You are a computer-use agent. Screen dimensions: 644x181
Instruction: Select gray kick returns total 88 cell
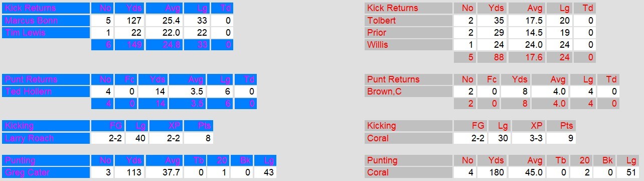pos(493,57)
